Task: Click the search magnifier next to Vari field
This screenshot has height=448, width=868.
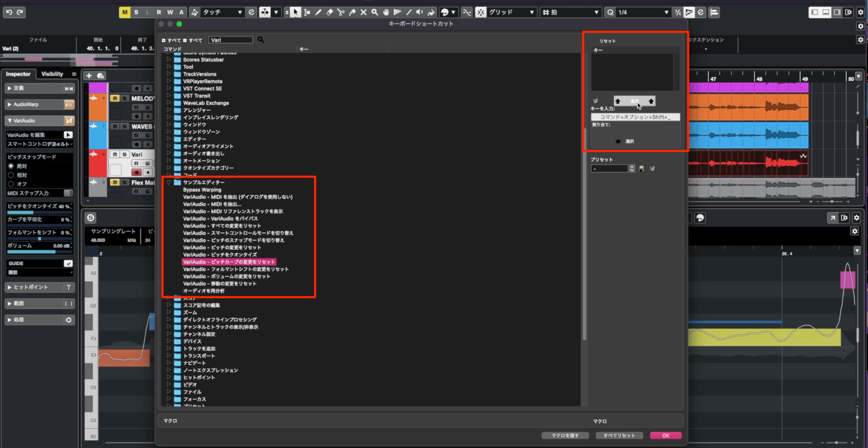Action: pyautogui.click(x=261, y=40)
